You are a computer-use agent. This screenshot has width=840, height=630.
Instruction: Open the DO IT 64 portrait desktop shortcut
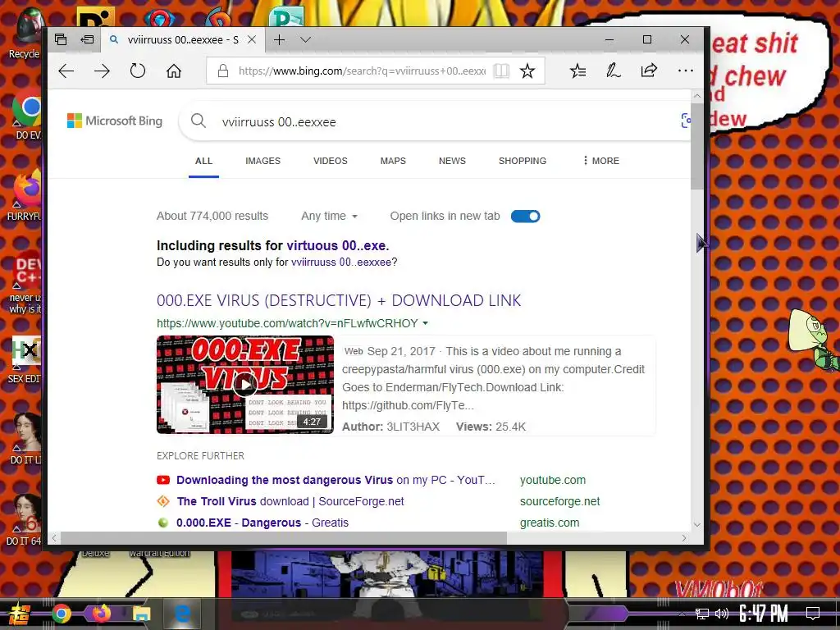click(x=24, y=519)
